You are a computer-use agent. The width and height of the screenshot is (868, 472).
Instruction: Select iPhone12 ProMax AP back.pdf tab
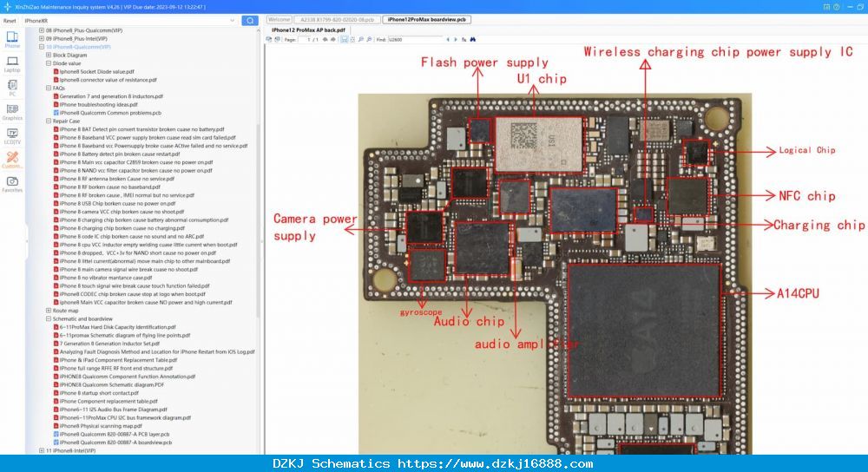click(x=308, y=29)
